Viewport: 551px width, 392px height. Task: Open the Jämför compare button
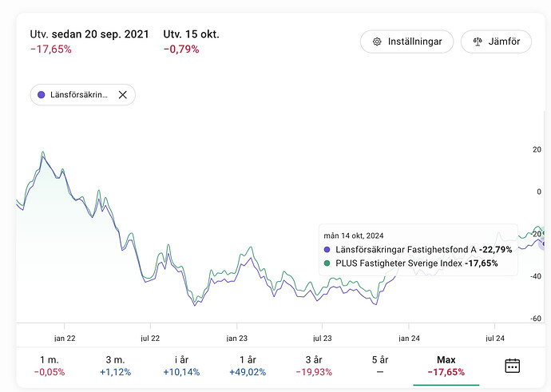[496, 42]
